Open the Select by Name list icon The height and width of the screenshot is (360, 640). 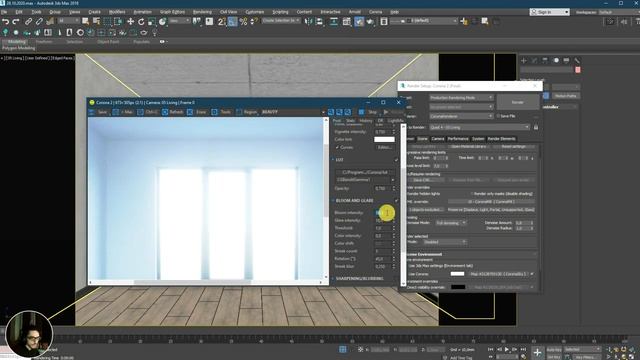point(96,21)
